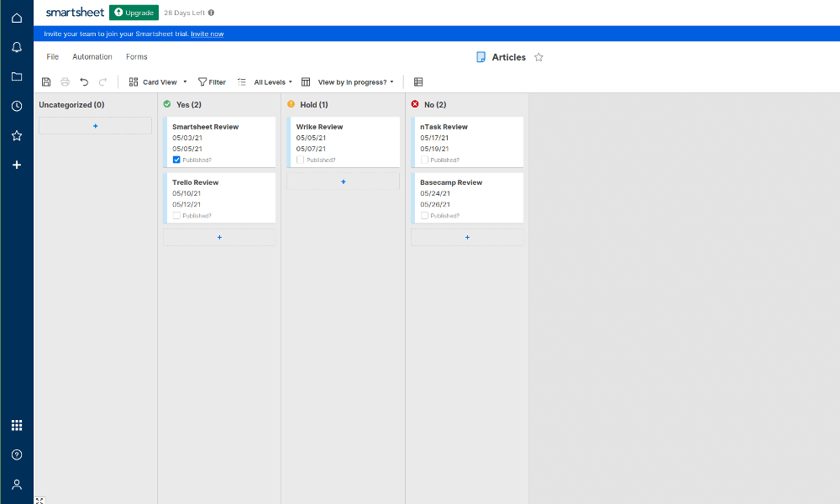Open the View by In progress? dropdown
Screen dimensions: 840x504
coord(355,82)
